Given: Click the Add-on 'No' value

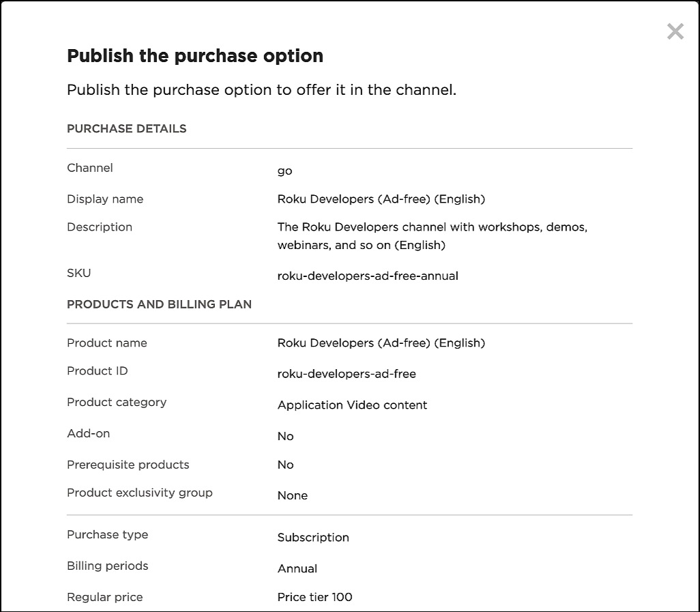Looking at the screenshot, I should (285, 437).
